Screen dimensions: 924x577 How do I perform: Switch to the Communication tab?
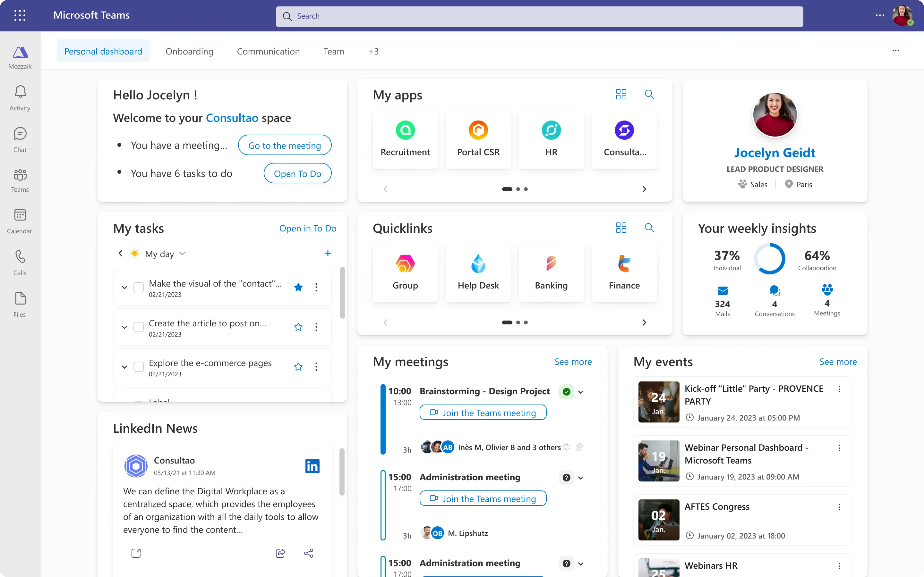[x=269, y=51]
